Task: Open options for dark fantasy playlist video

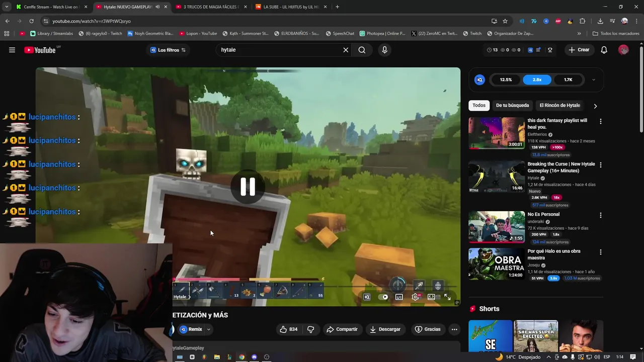Action: pyautogui.click(x=600, y=121)
